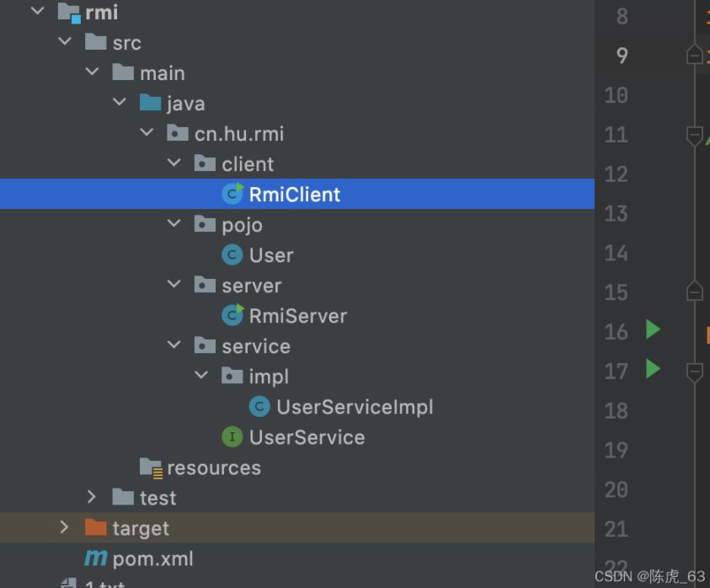Click the impl package icon
Screen dimensions: 710x588
click(232, 376)
